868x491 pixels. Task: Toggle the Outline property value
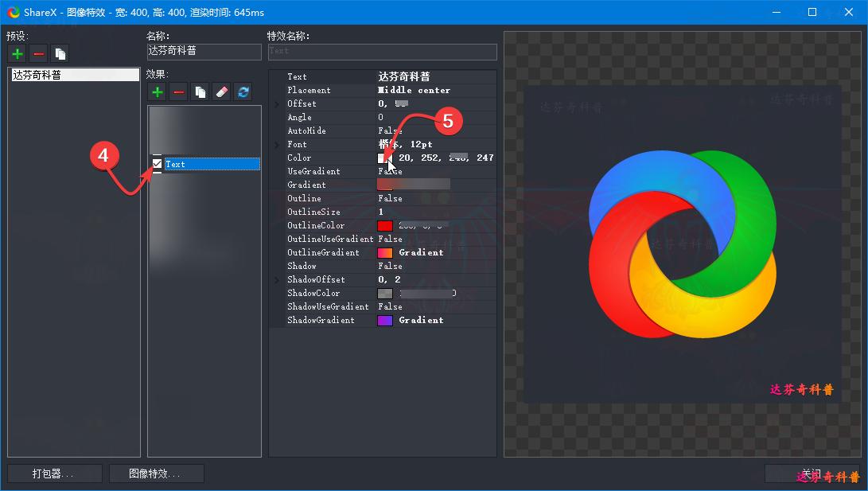click(390, 199)
